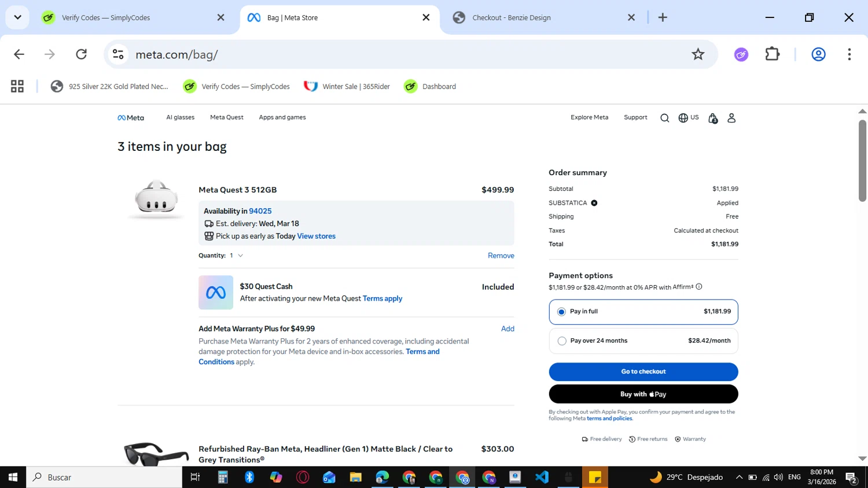Open File Explorer from the taskbar

click(x=356, y=477)
